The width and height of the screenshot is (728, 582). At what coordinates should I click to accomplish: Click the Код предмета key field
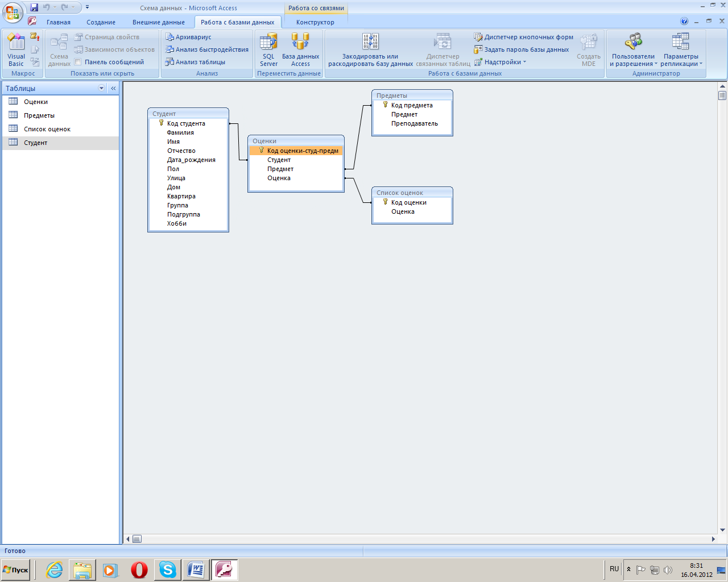[412, 105]
